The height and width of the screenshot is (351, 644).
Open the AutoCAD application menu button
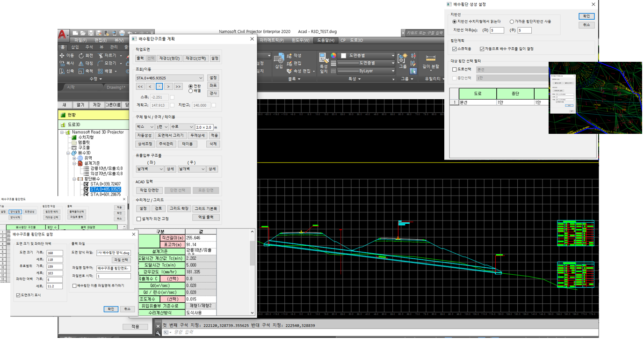(x=63, y=35)
